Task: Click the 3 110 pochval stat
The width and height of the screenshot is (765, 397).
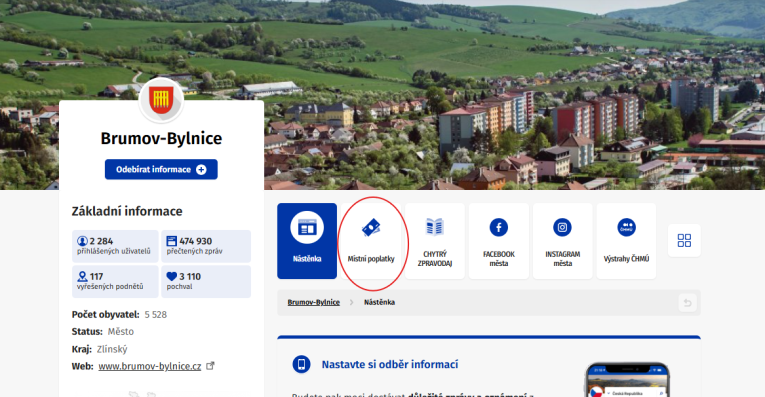Action: 206,281
